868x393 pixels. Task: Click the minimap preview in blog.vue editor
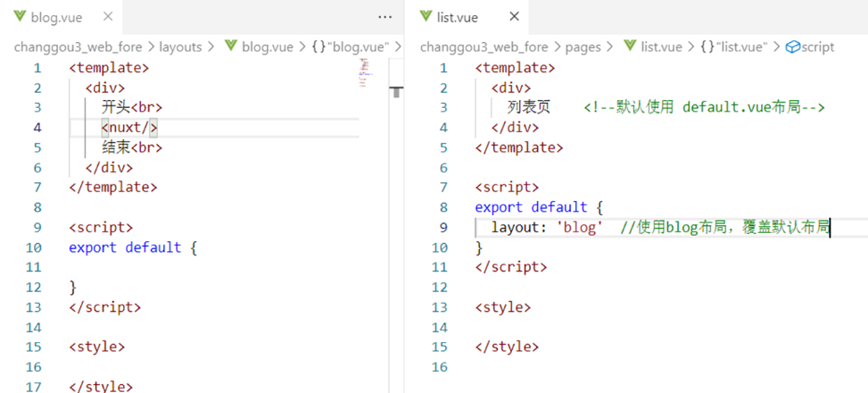tap(366, 73)
